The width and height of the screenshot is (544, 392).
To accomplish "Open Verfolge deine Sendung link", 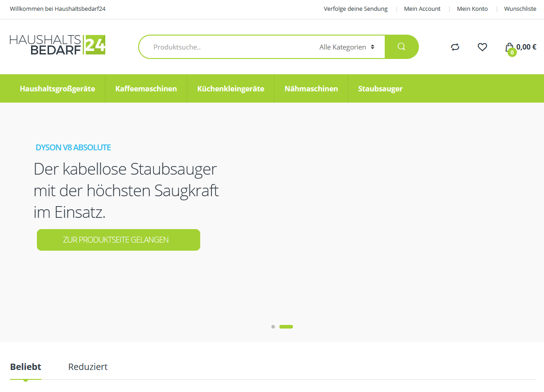I will tap(355, 9).
